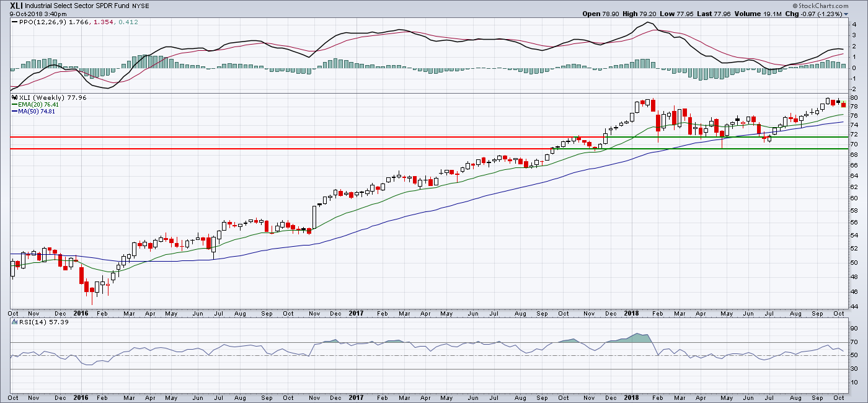Click the XLI ticker symbol in header
868x403 pixels.
16,5
